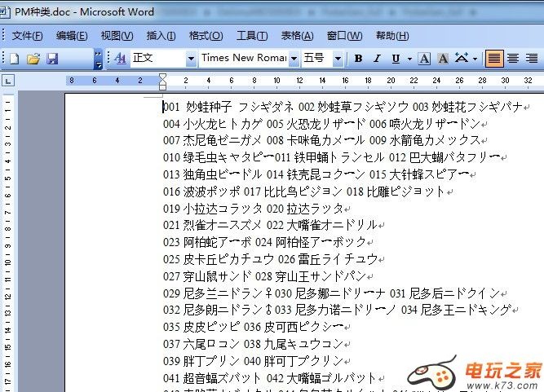
Task: Select center alignment button
Action: click(513, 59)
